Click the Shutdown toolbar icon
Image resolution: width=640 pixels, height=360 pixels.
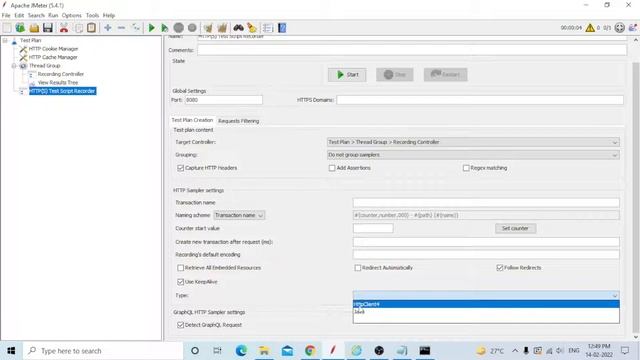[x=192, y=28]
